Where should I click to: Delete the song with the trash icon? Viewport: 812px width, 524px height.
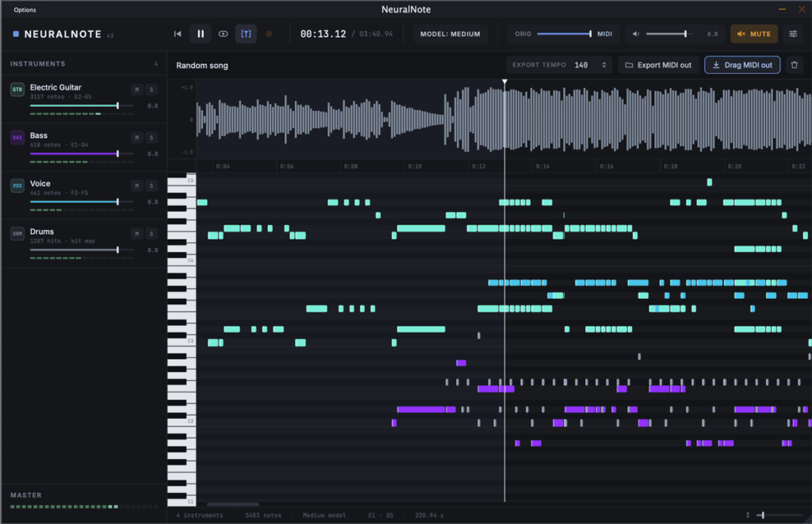tap(795, 65)
